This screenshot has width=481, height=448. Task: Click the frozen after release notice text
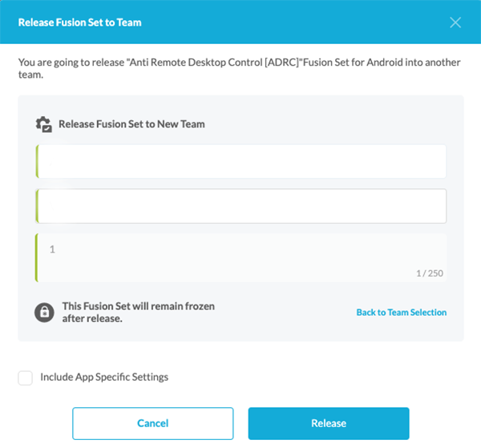click(138, 312)
